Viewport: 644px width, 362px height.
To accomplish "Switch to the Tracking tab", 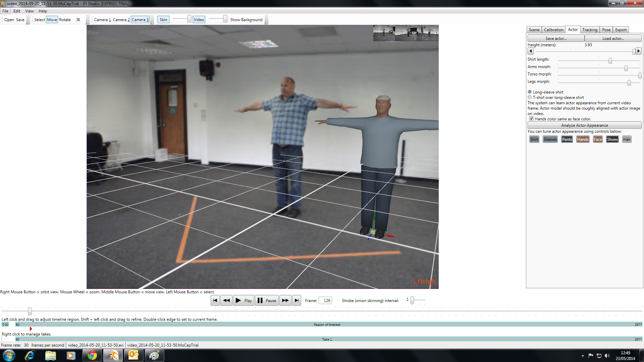I will 590,29.
